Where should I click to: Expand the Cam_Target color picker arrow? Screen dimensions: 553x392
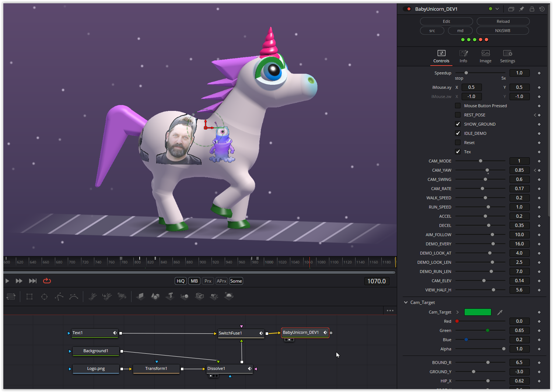[x=458, y=312]
